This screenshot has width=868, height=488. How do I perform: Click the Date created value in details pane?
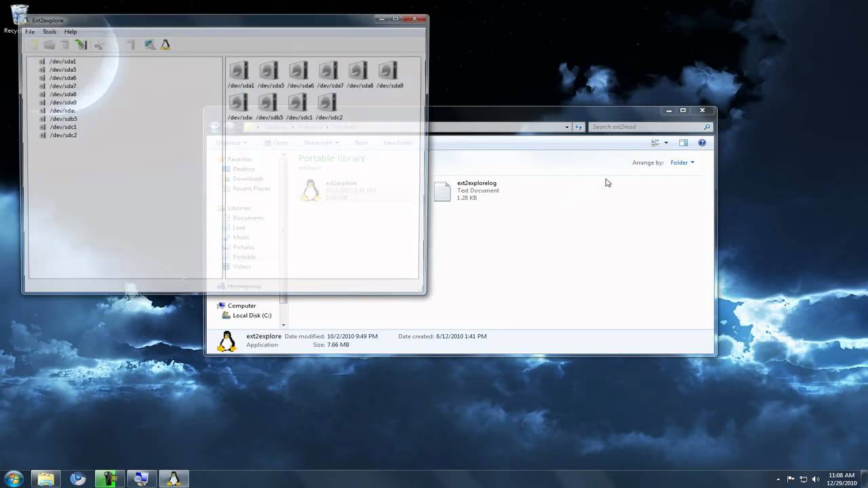(x=461, y=336)
